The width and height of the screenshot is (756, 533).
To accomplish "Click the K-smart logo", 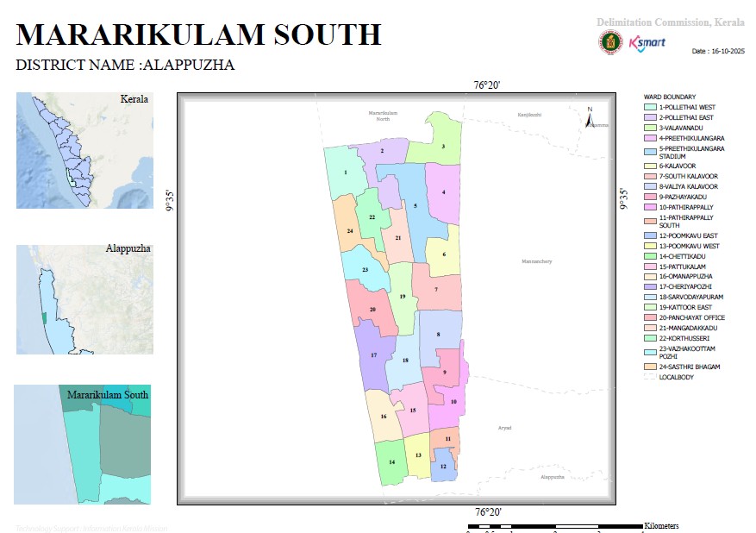I will [647, 43].
